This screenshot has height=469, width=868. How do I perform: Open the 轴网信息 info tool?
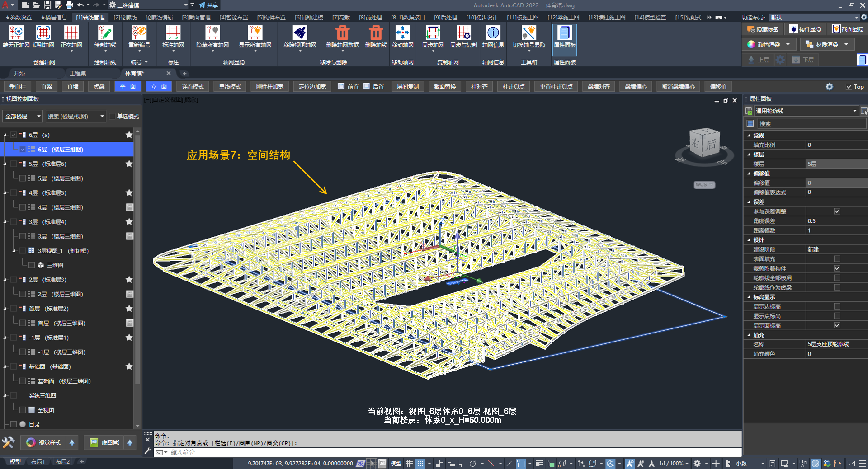coord(493,33)
